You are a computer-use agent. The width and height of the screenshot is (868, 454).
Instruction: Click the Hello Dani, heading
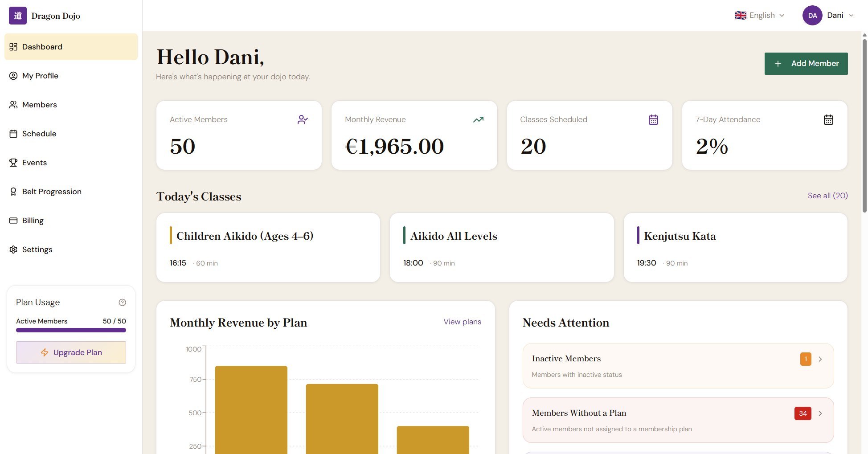click(x=210, y=57)
